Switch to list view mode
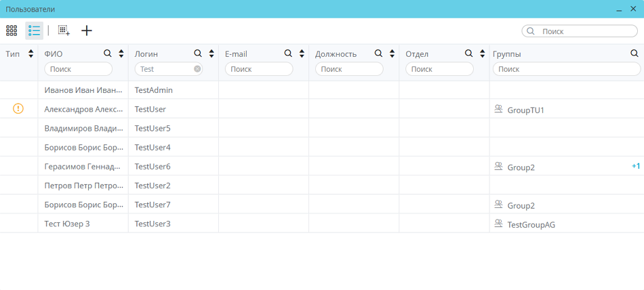Image resolution: width=644 pixels, height=290 pixels. point(34,30)
